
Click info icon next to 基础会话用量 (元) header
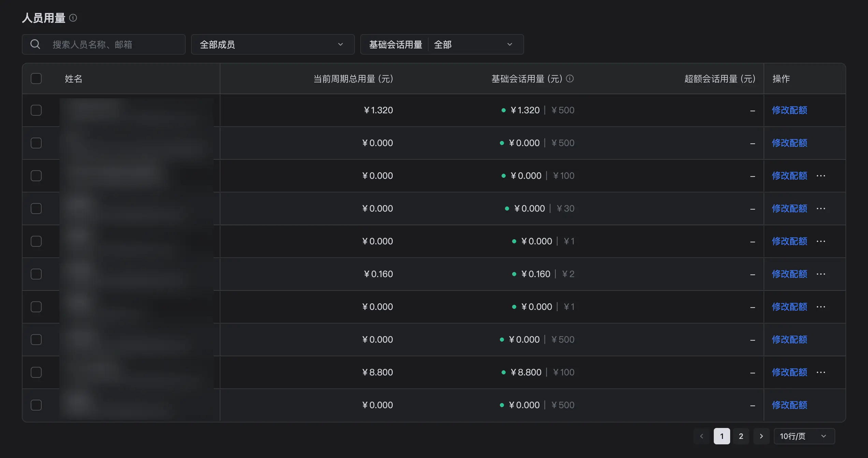point(570,78)
